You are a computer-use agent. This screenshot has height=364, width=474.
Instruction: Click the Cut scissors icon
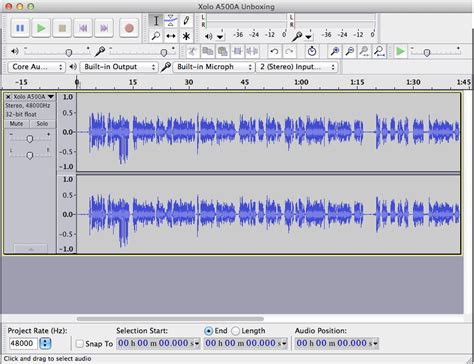pos(192,51)
